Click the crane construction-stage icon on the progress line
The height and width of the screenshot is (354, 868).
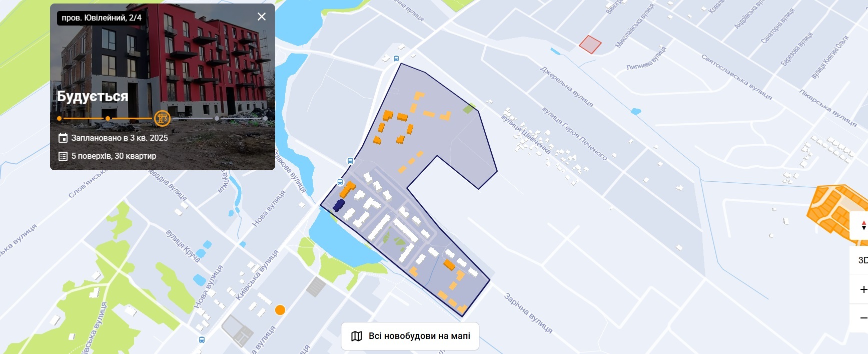pyautogui.click(x=162, y=118)
